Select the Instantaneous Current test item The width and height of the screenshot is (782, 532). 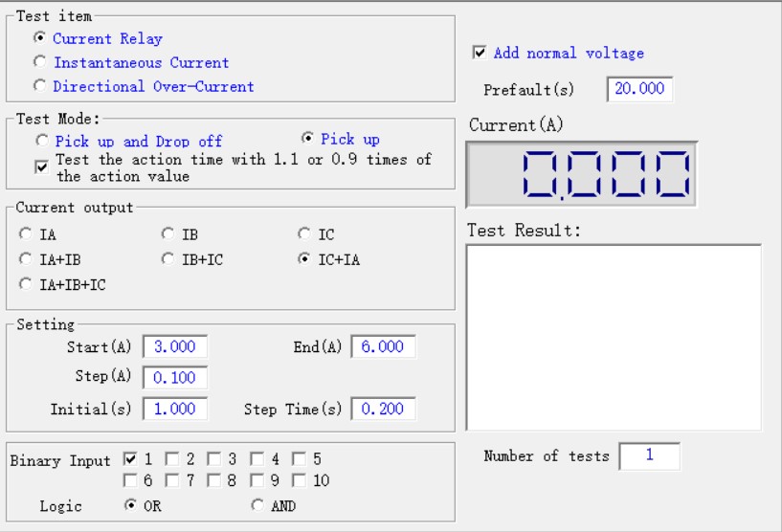tap(40, 62)
